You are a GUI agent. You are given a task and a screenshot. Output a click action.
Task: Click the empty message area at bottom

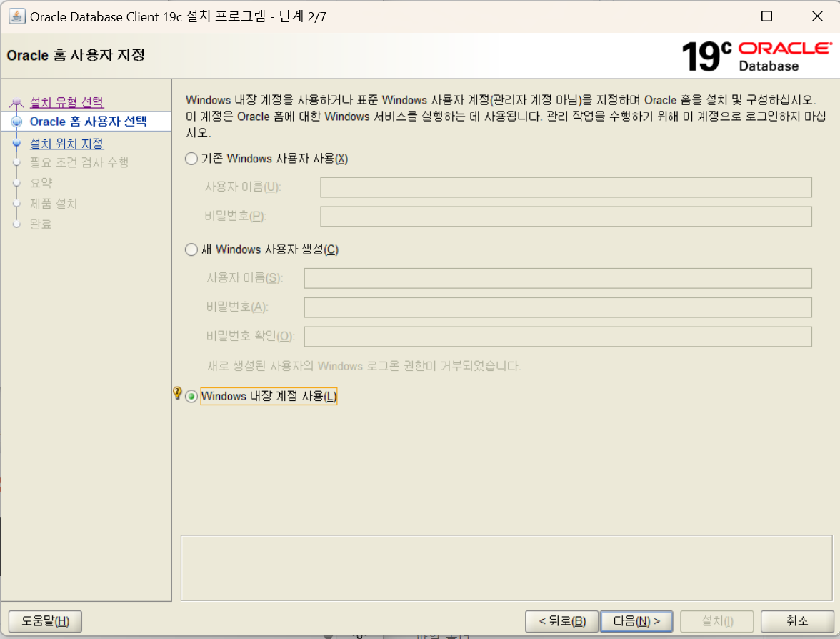506,568
